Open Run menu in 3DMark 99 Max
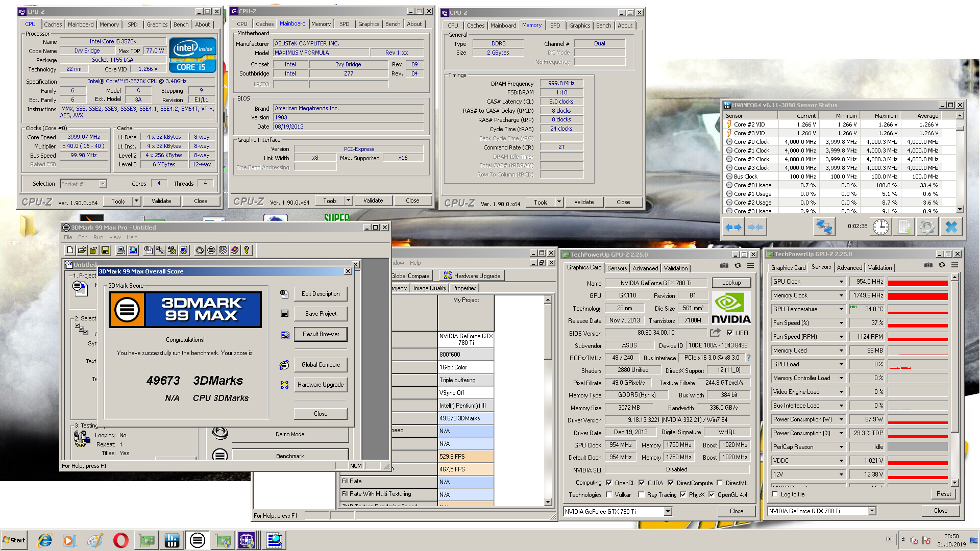The image size is (980, 551). (x=98, y=237)
